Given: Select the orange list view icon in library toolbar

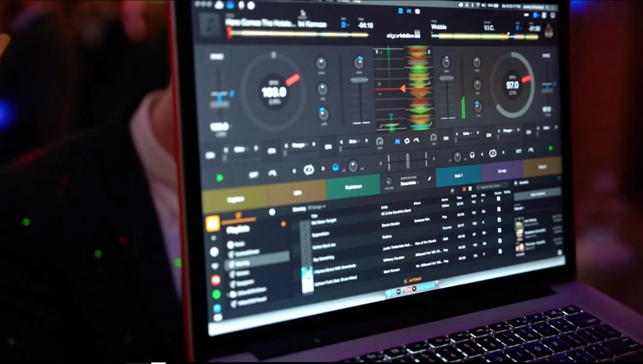Looking at the screenshot, I should point(464,189).
